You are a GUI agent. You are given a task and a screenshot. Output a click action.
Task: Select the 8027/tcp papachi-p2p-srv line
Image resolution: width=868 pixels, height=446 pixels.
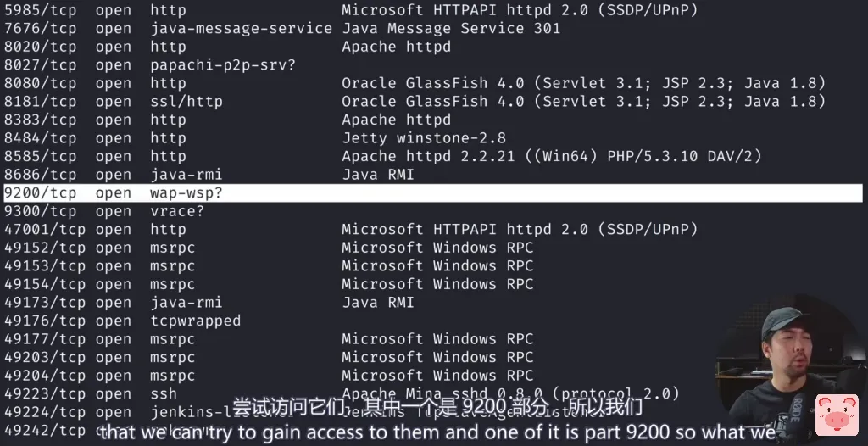point(149,65)
